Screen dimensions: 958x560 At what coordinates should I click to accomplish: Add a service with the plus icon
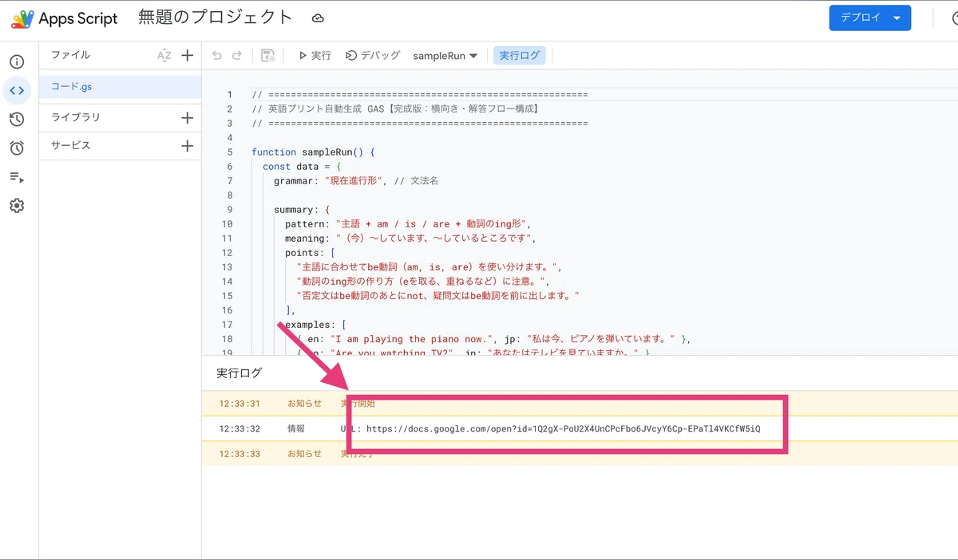(188, 146)
